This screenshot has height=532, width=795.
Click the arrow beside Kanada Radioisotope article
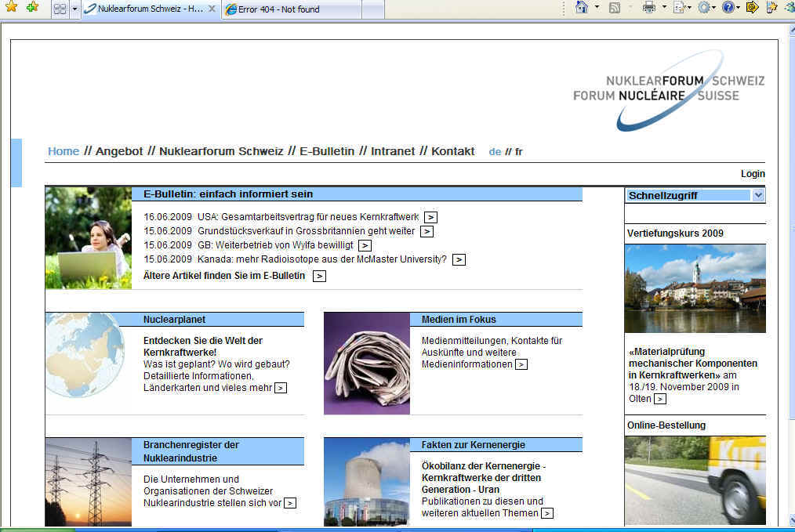coord(459,260)
